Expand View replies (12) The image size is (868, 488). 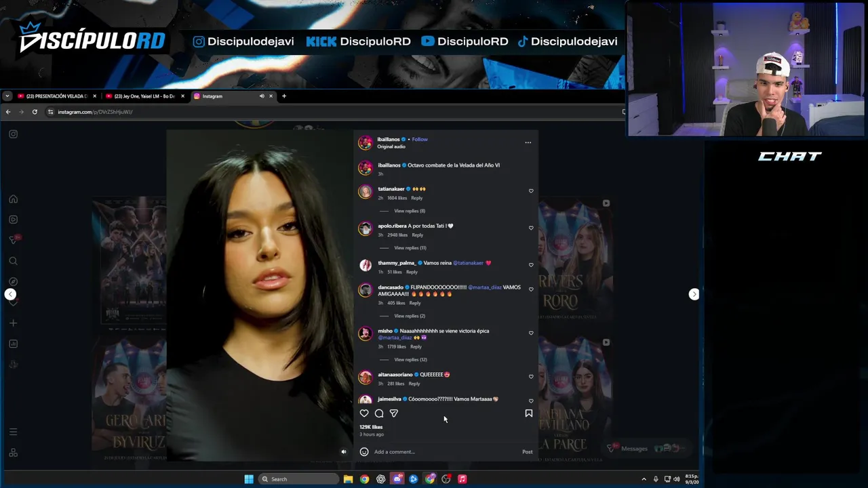pyautogui.click(x=410, y=360)
